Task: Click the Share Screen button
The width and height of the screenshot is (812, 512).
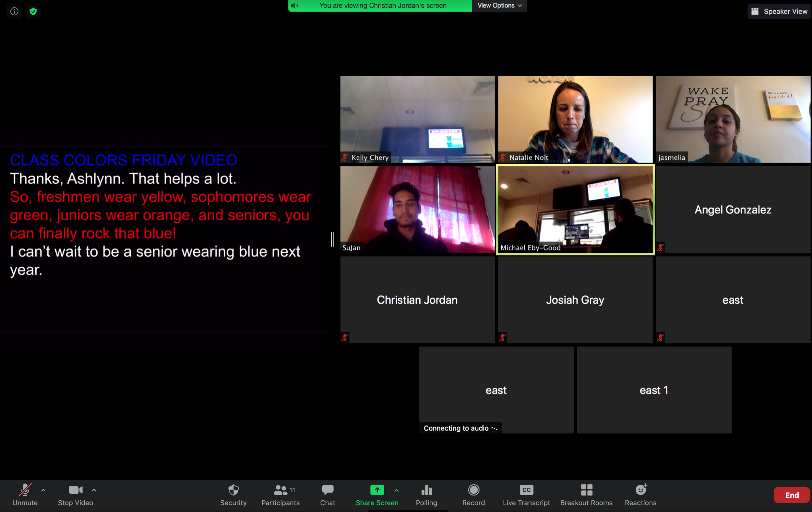Action: click(x=377, y=495)
